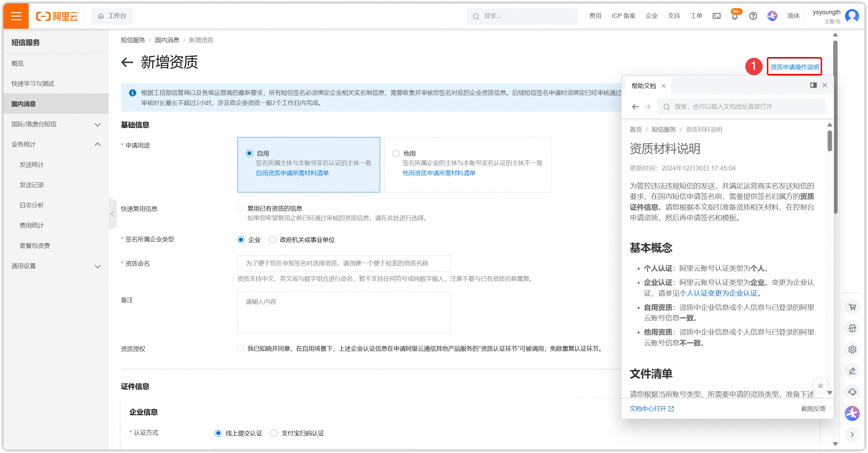This screenshot has height=453, width=868.
Task: Click the back arrow beside 新增资质
Action: coord(127,62)
